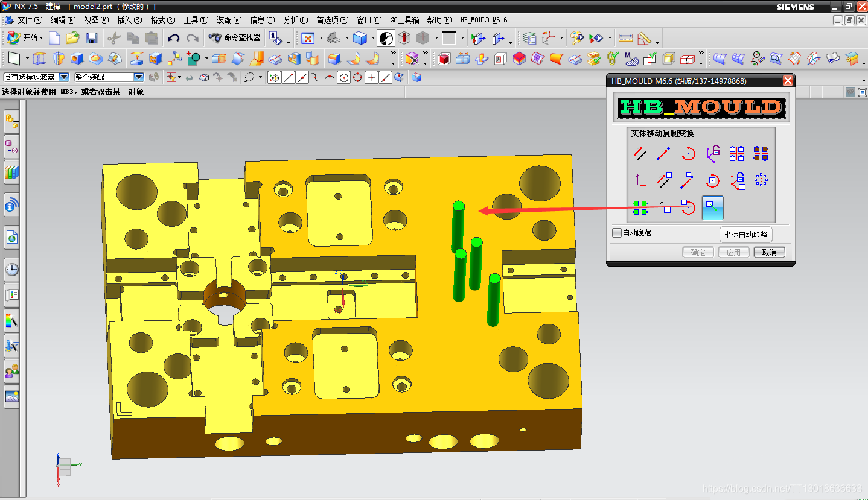
Task: Click the 应用 button in HB_MOULD
Action: (x=734, y=252)
